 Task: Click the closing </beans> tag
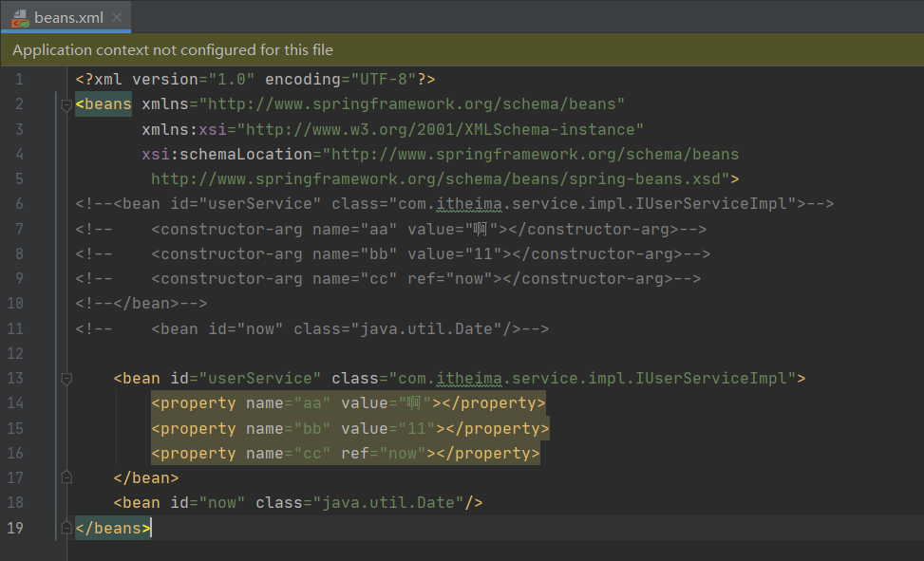[113, 528]
